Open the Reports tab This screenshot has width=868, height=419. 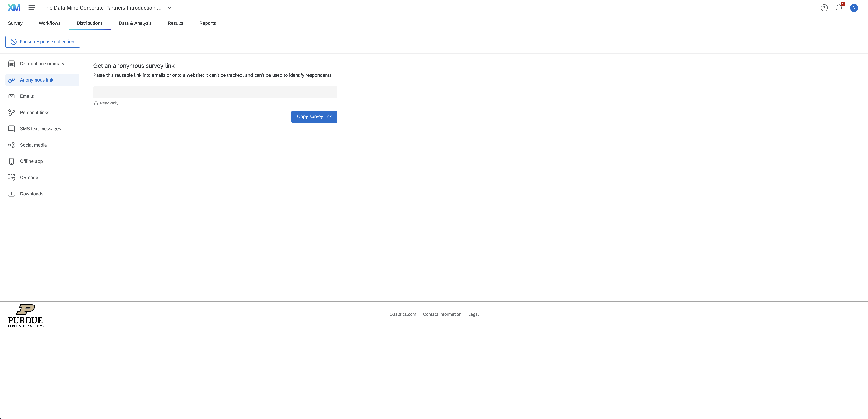[x=208, y=23]
